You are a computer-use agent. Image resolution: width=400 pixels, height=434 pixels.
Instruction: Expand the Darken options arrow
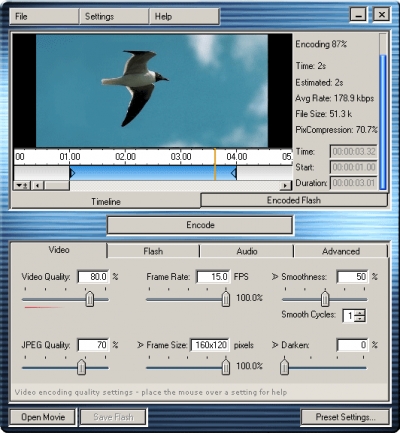(x=275, y=345)
